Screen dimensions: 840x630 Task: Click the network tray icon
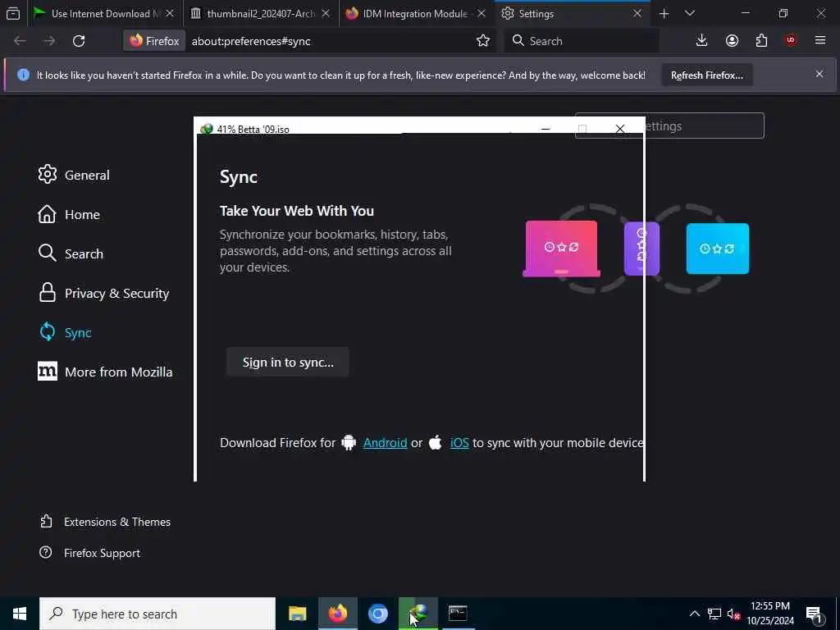(714, 614)
